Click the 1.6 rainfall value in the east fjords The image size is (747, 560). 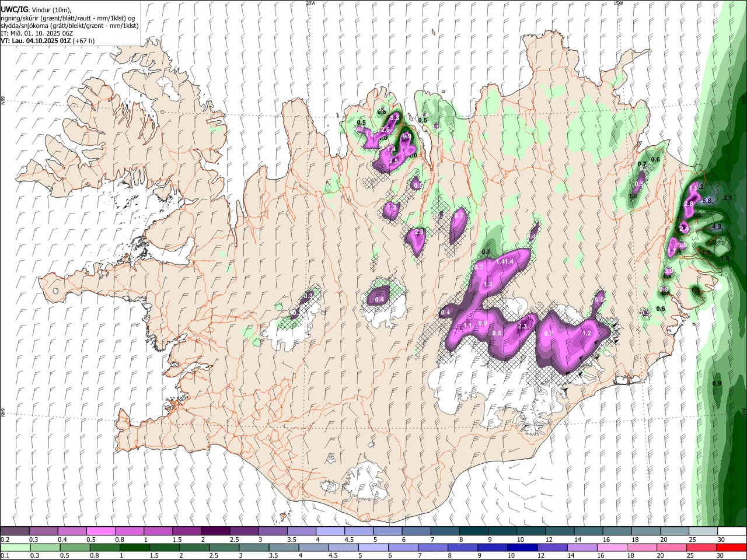(x=725, y=258)
